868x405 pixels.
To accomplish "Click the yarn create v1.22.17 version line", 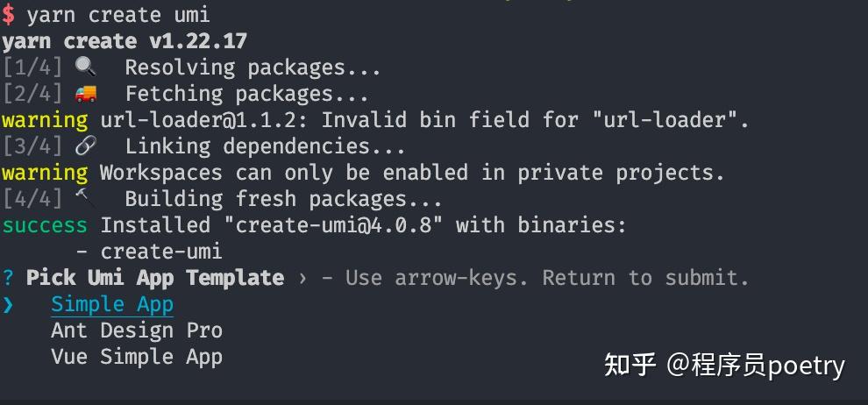I will [x=125, y=41].
